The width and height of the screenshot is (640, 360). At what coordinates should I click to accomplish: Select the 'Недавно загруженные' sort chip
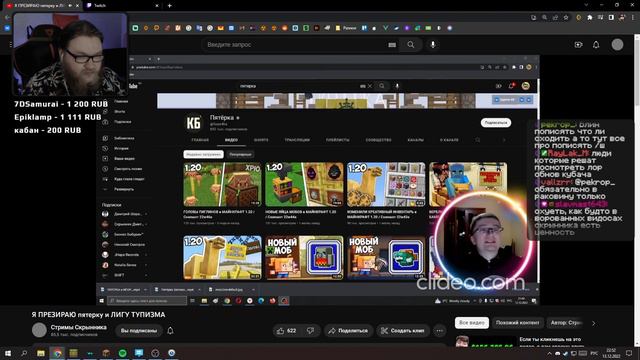point(203,154)
